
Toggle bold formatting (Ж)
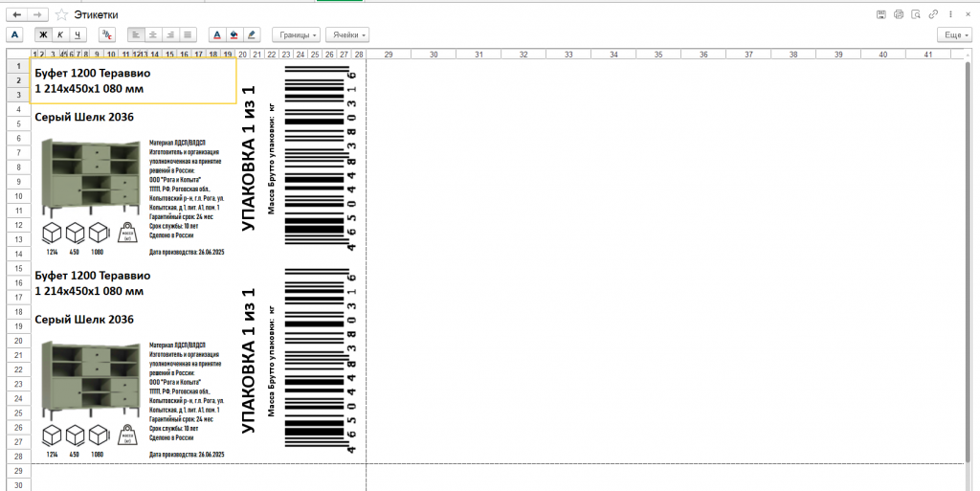pyautogui.click(x=44, y=35)
